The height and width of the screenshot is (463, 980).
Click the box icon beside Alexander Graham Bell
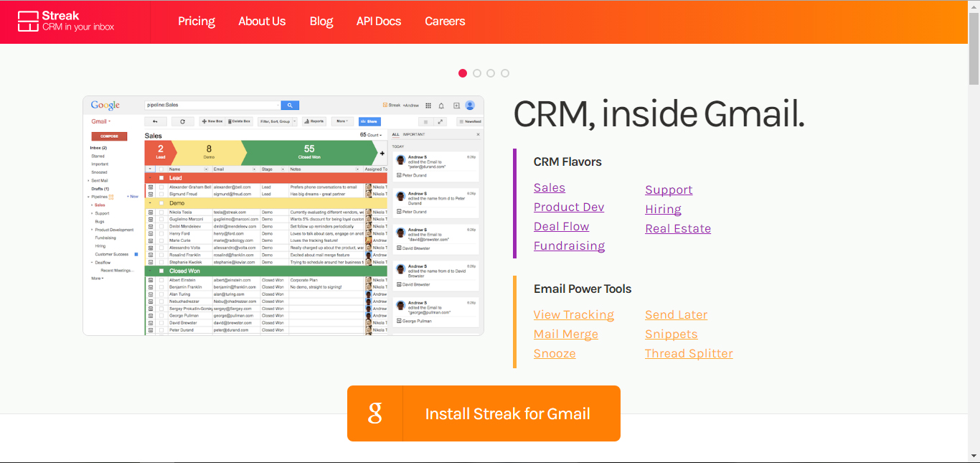[151, 187]
